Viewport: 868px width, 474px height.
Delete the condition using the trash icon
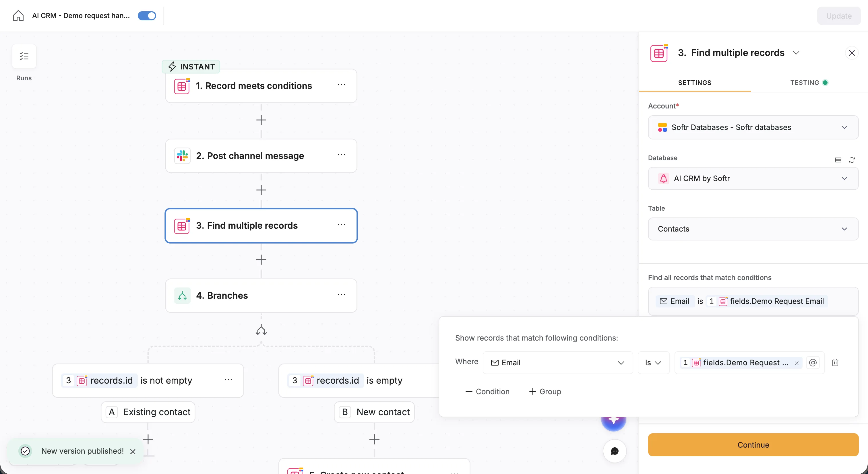click(835, 362)
